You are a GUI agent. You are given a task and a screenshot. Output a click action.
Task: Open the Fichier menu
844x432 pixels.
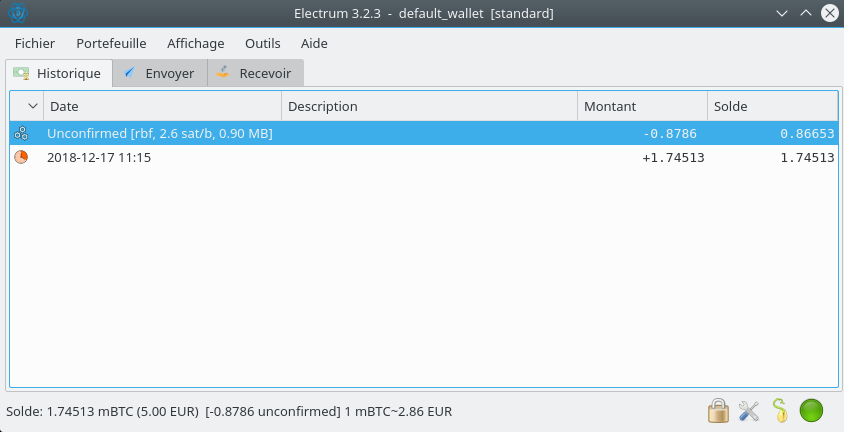click(x=35, y=44)
